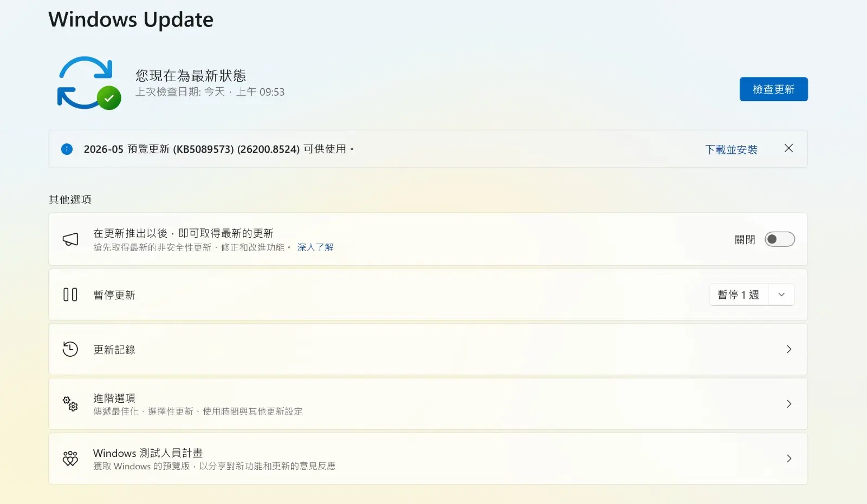Click the Windows Update sync status icon
Viewport: 867px width, 504px height.
click(89, 83)
